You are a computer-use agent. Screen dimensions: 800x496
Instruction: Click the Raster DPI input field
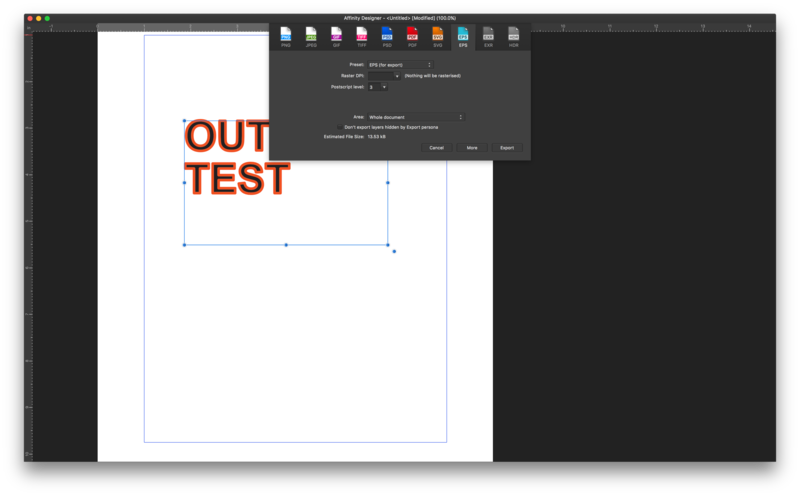tap(380, 76)
